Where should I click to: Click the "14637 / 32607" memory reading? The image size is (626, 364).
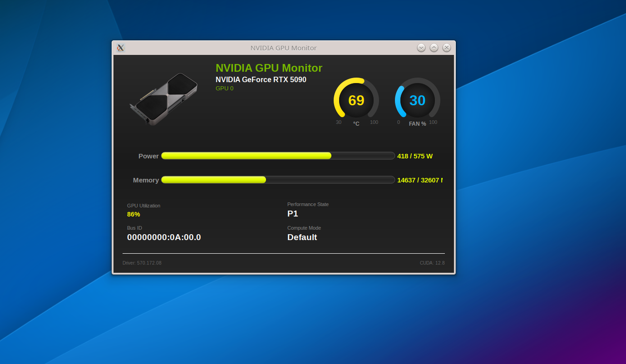tap(419, 180)
